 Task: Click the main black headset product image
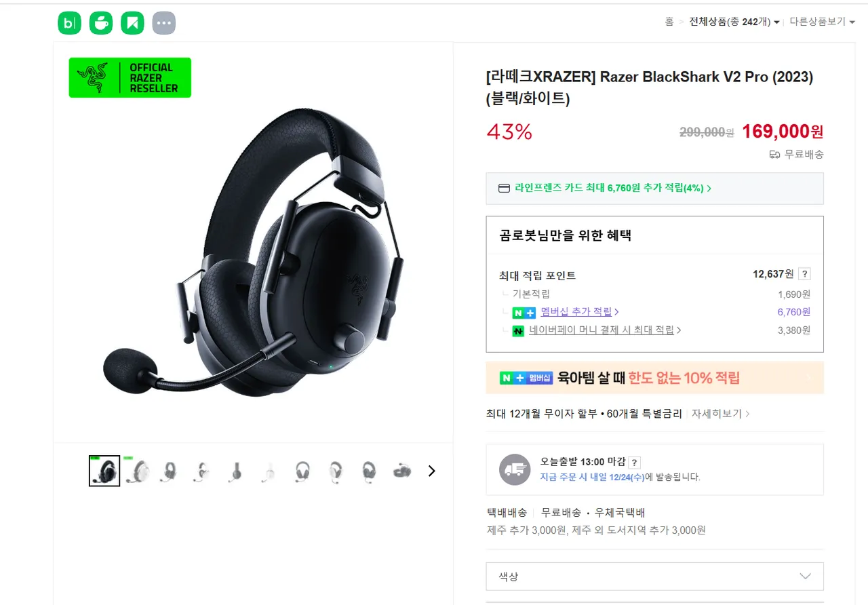[253, 251]
